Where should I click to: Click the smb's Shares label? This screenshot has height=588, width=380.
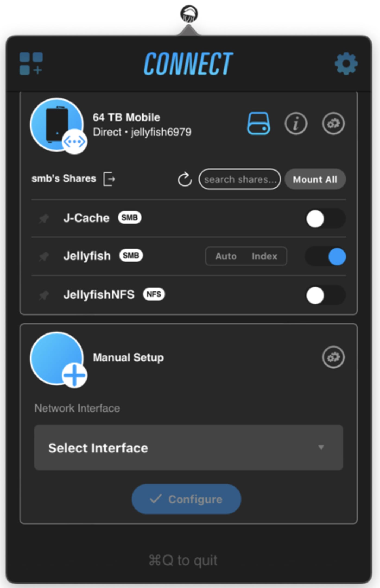tap(64, 178)
